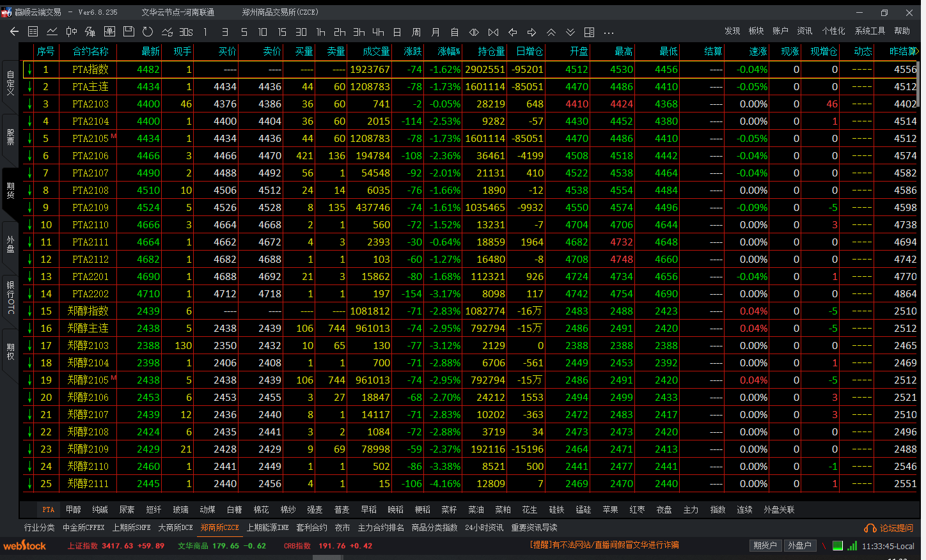
Task: Click the double up-chevron toolbar icon
Action: [551, 31]
